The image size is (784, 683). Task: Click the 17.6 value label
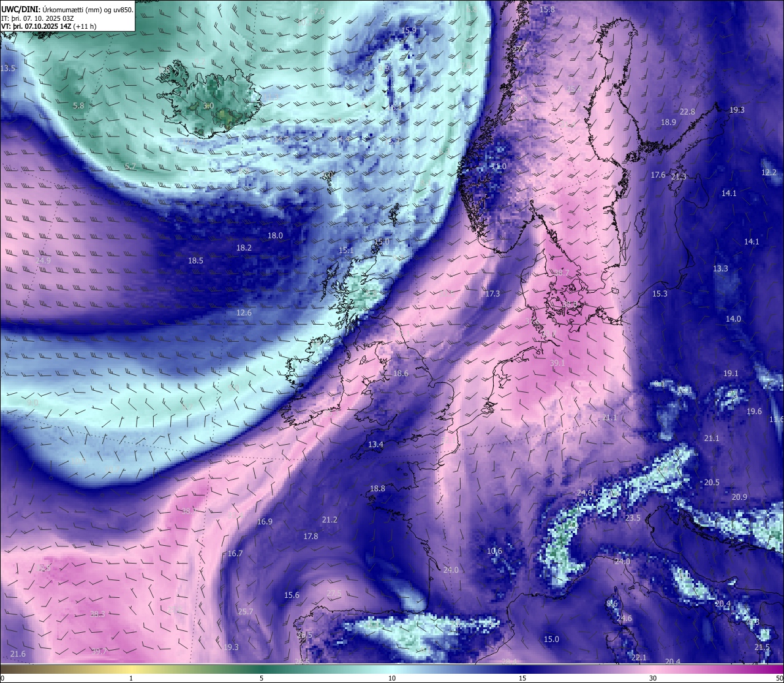click(x=658, y=175)
